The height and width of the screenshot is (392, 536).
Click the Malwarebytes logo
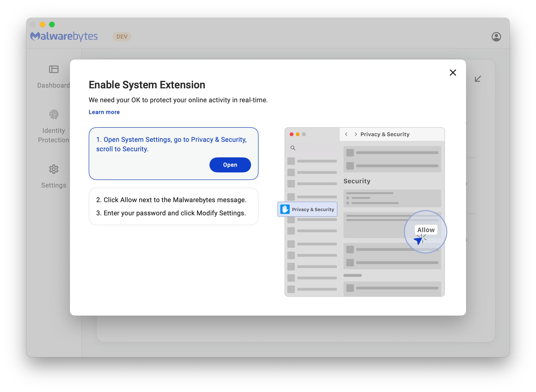64,36
